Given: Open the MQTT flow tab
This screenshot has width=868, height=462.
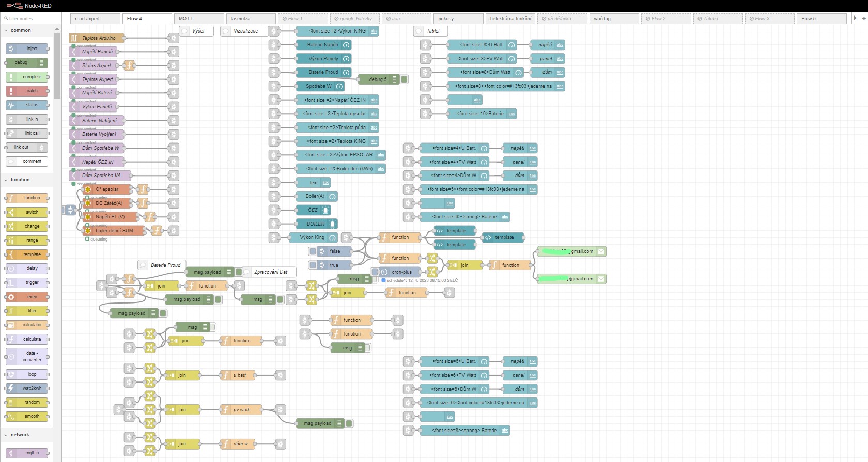Looking at the screenshot, I should [x=199, y=19].
